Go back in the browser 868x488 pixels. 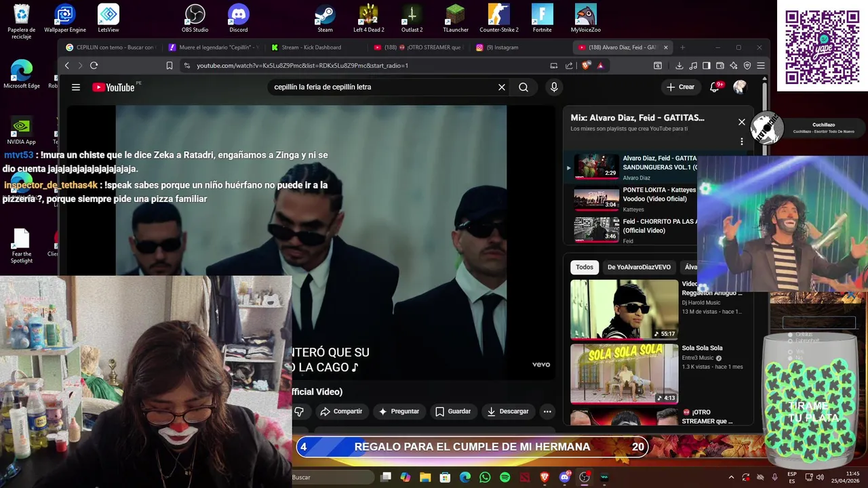[66, 66]
